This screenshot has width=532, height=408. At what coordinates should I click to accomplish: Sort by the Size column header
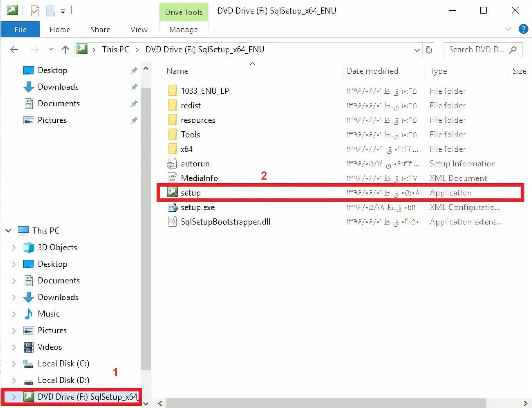pyautogui.click(x=520, y=71)
